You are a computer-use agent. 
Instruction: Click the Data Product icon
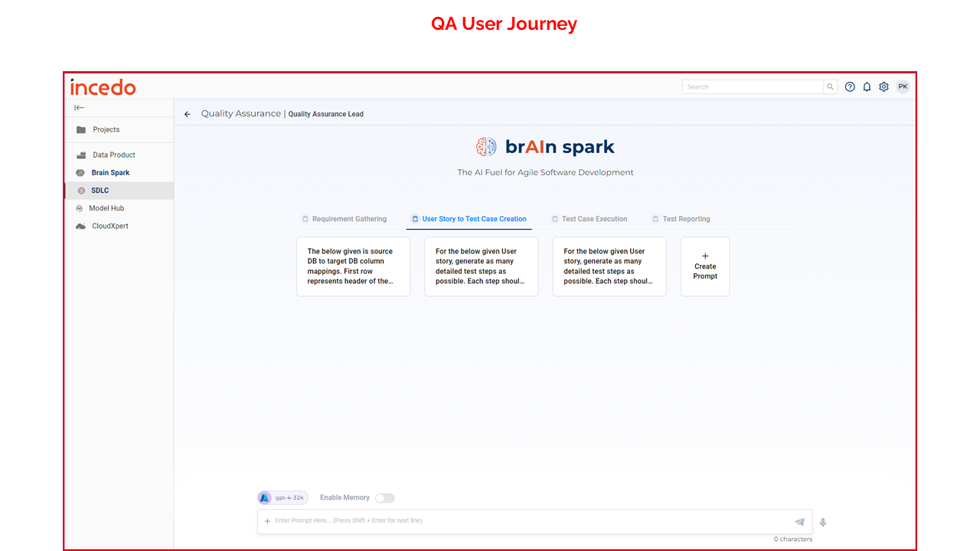pos(81,155)
